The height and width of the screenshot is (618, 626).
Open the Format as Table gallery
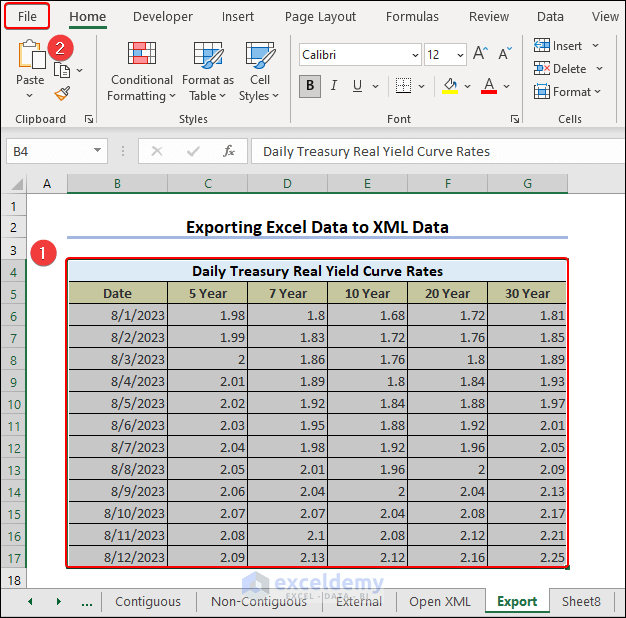208,70
